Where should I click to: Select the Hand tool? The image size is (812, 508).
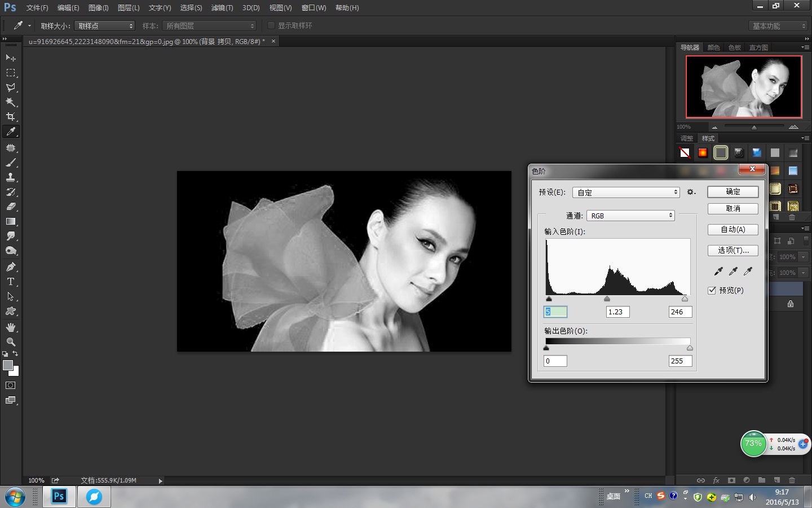click(11, 327)
